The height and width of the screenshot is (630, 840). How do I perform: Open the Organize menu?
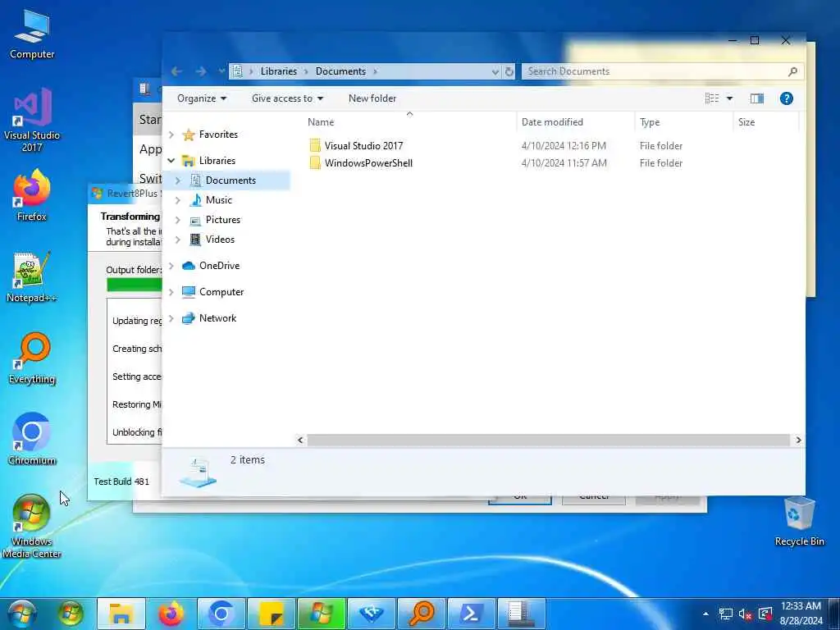click(202, 98)
